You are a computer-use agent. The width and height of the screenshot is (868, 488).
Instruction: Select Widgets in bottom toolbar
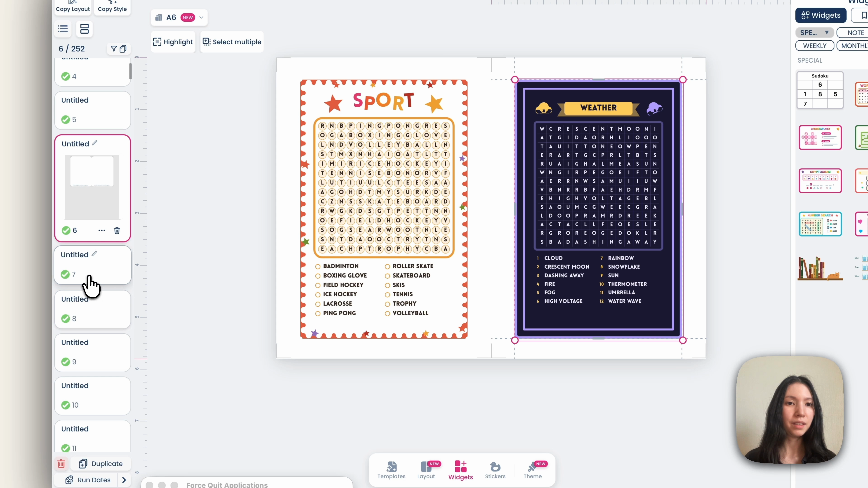[x=461, y=470]
